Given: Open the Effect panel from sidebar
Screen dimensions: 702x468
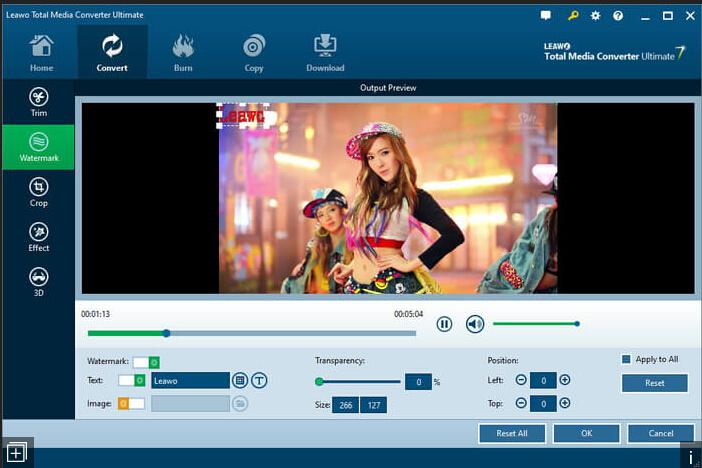Looking at the screenshot, I should (38, 237).
